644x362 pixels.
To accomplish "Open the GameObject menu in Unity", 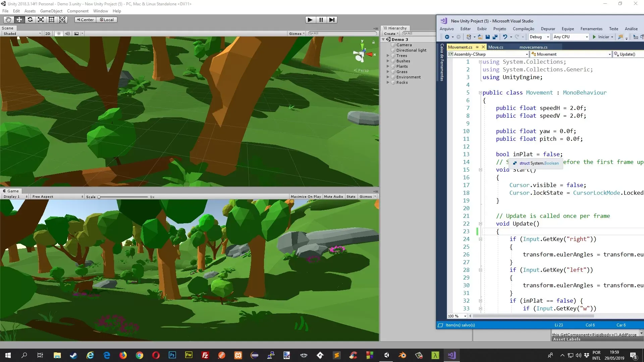I will click(51, 11).
